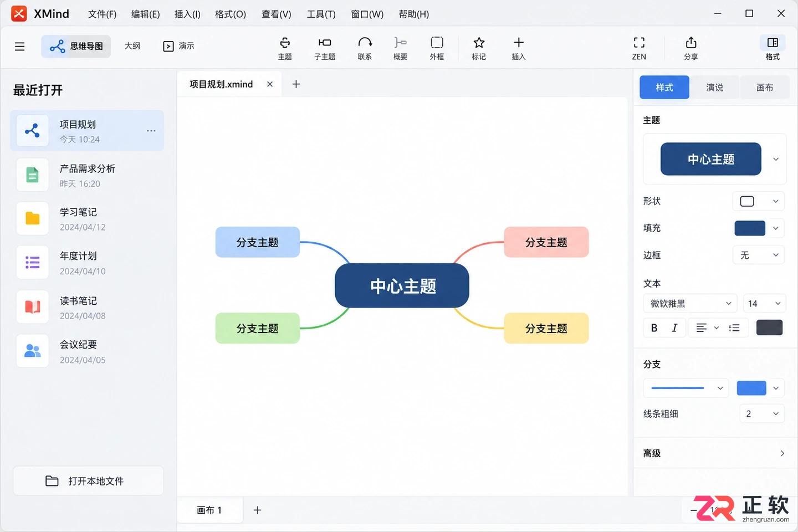Open the 边框 border dropdown

pyautogui.click(x=759, y=255)
